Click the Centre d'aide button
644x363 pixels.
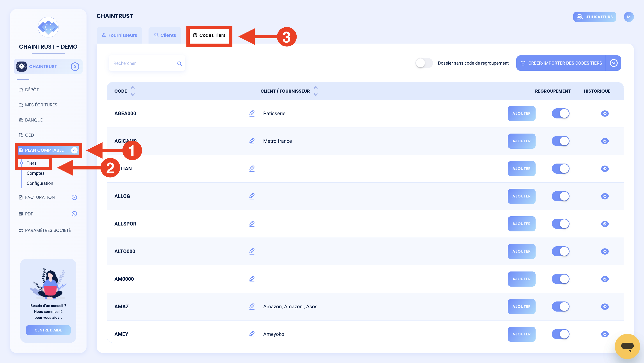coord(48,330)
